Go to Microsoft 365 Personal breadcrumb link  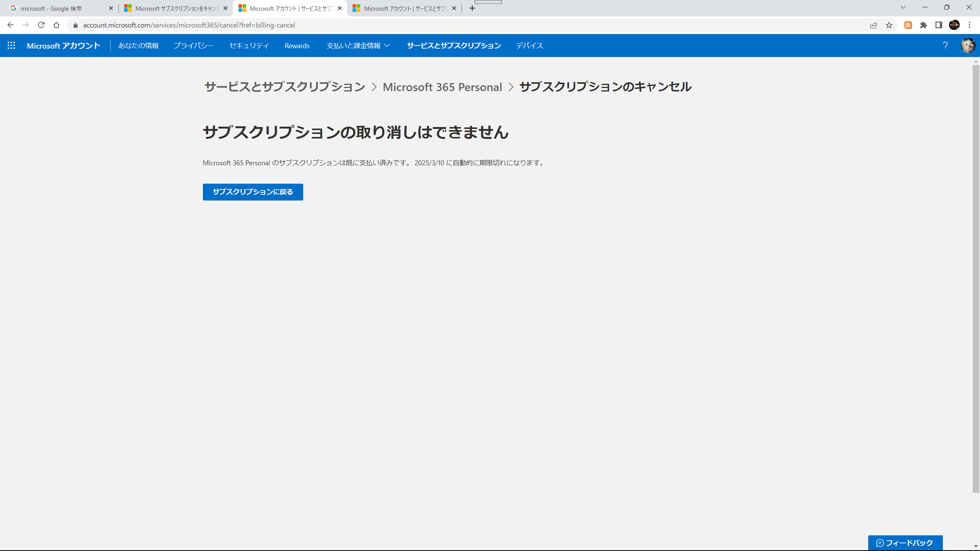(x=442, y=87)
